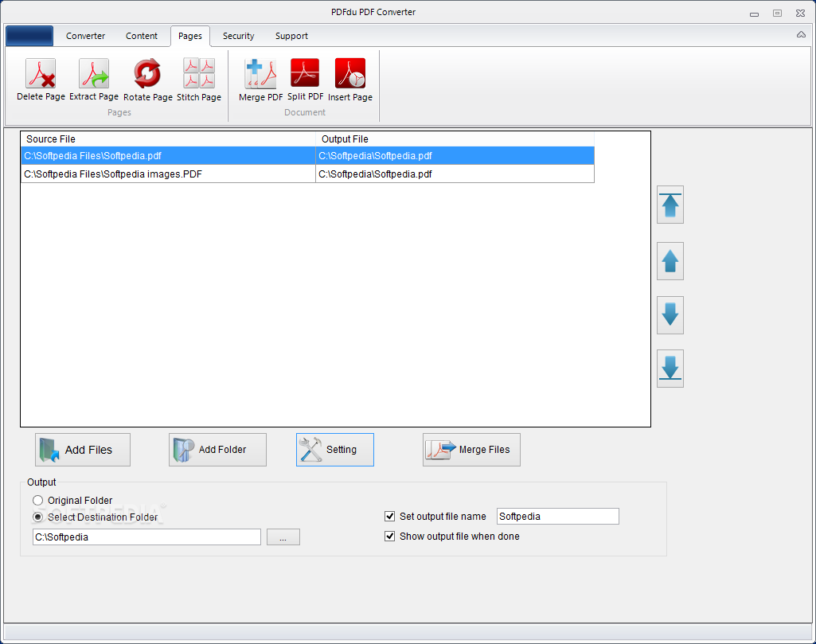
Task: Collapse the ribbon with the top-right arrow
Action: (x=801, y=35)
